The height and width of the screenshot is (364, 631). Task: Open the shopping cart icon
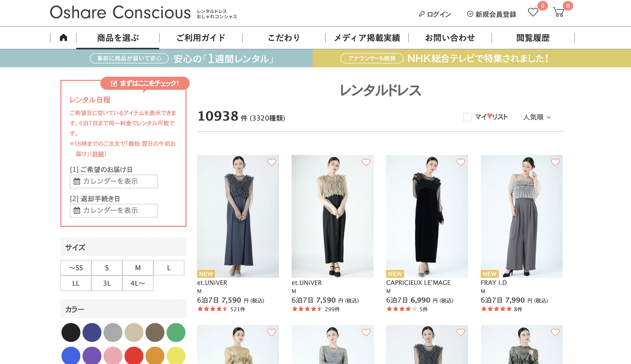pos(558,12)
